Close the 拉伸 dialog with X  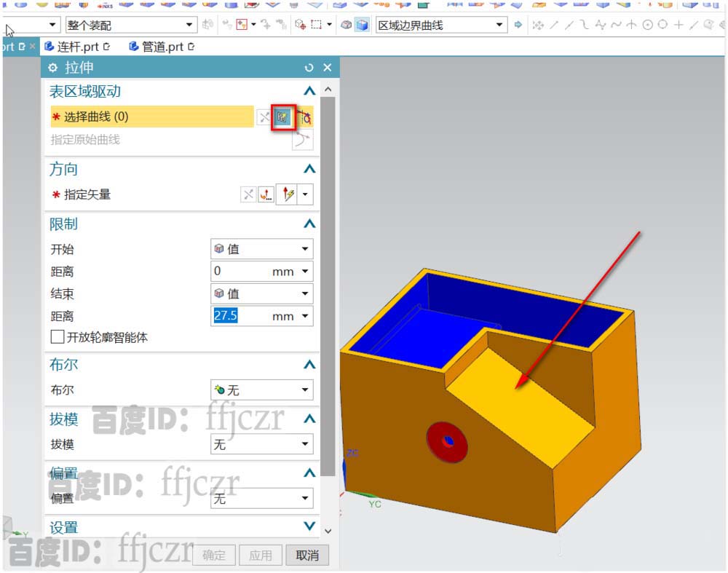[x=328, y=68]
